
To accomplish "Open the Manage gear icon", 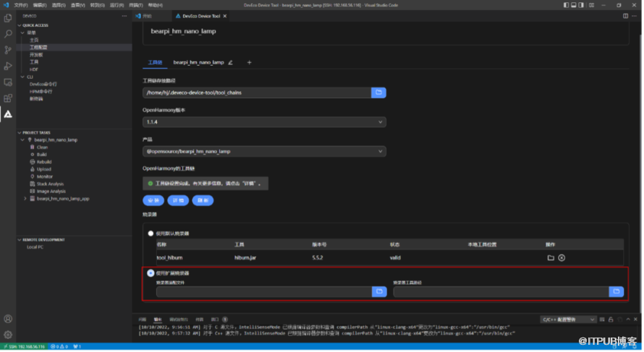I will coord(8,335).
